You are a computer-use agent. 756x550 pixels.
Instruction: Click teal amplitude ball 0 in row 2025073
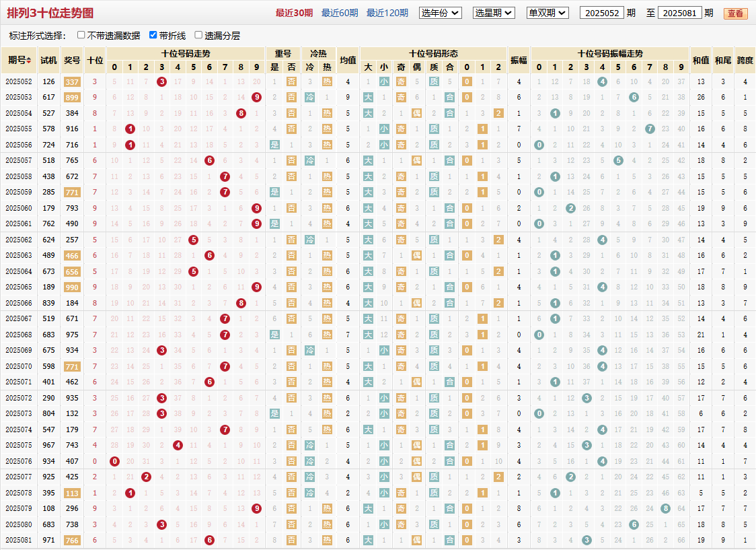point(539,413)
